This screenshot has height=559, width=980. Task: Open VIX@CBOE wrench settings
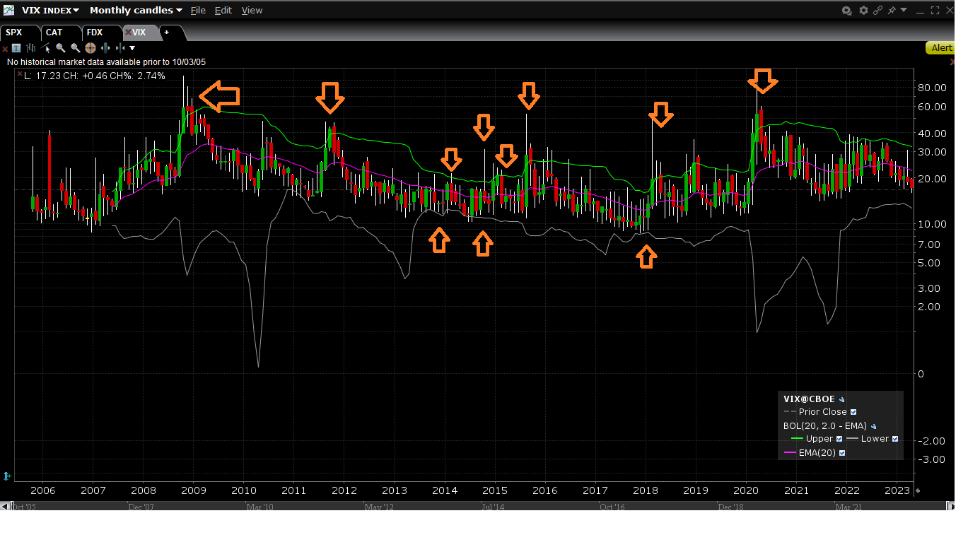coord(841,400)
